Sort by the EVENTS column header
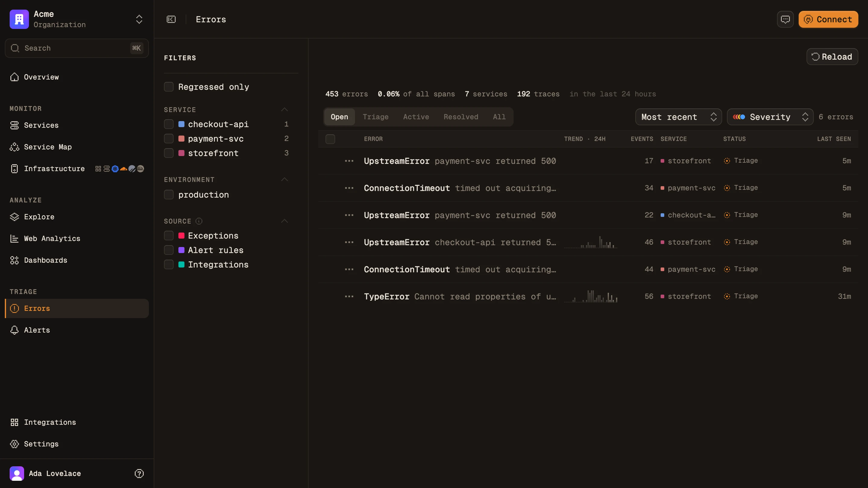Screen dimensions: 868x488 tap(642, 139)
